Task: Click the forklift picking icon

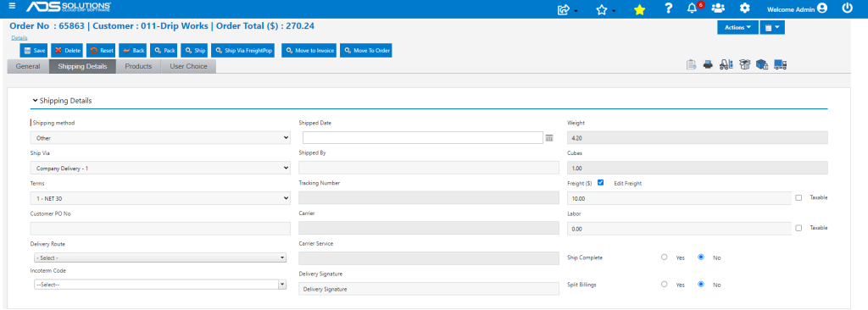Action: tap(726, 64)
